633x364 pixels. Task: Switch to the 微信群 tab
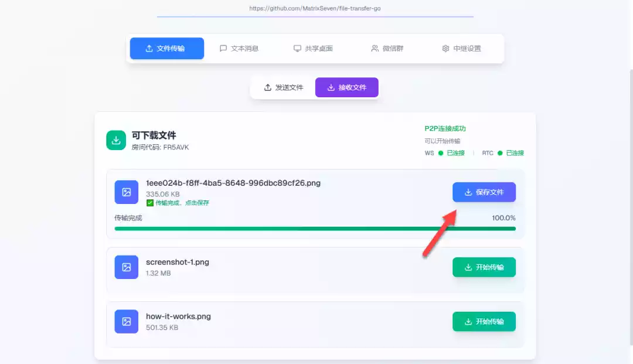(387, 49)
